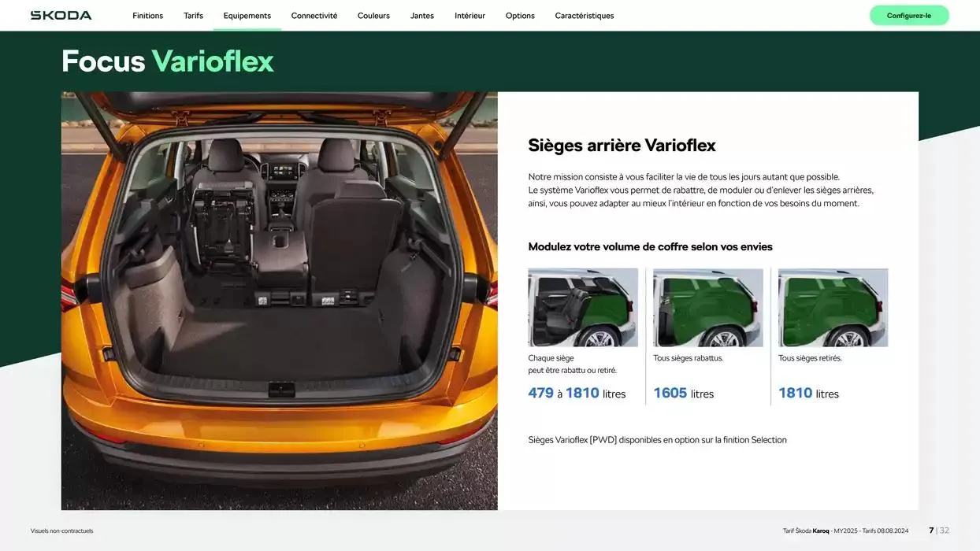Go to the Tarifs section

pos(193,16)
